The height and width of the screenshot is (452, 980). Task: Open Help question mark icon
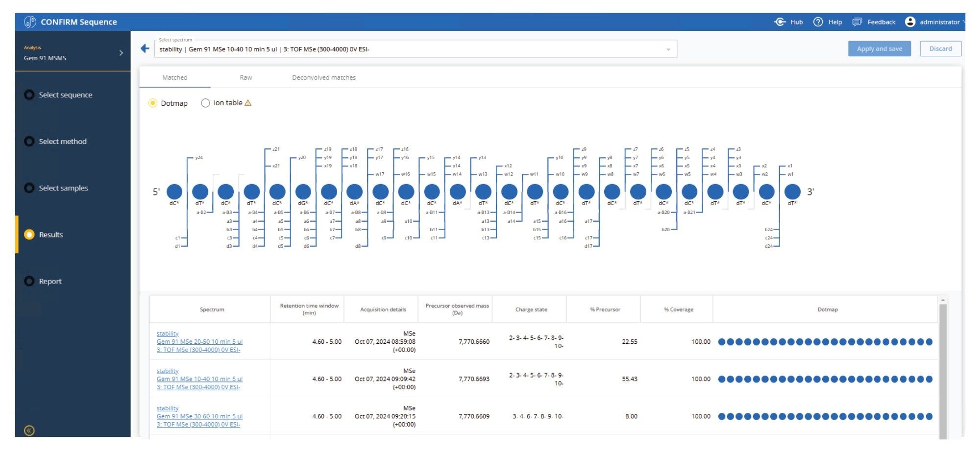[x=818, y=22]
